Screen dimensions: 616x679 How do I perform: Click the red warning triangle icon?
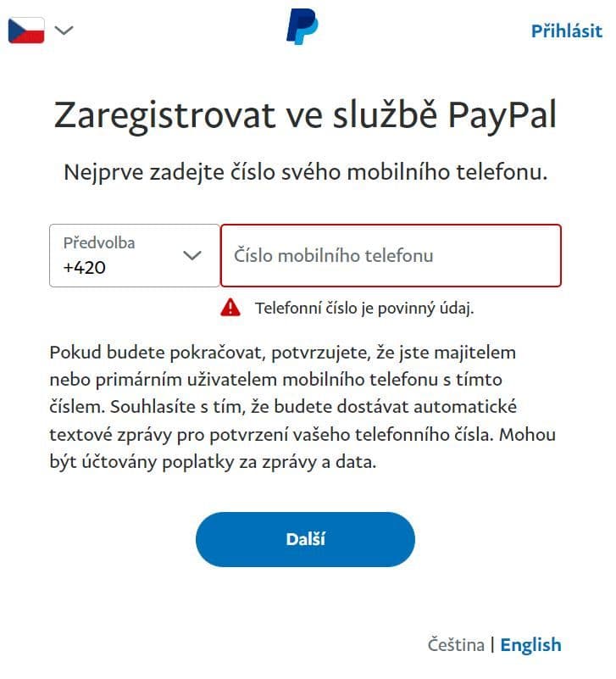coord(230,308)
